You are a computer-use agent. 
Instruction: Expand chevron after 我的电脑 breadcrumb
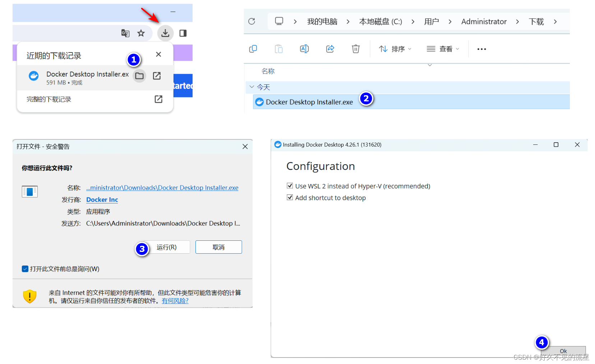point(348,22)
